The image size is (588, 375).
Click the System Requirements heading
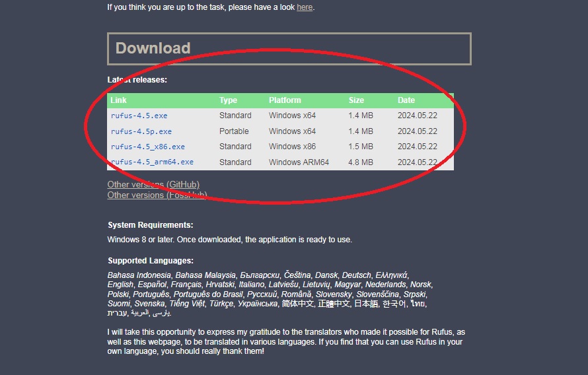click(151, 225)
